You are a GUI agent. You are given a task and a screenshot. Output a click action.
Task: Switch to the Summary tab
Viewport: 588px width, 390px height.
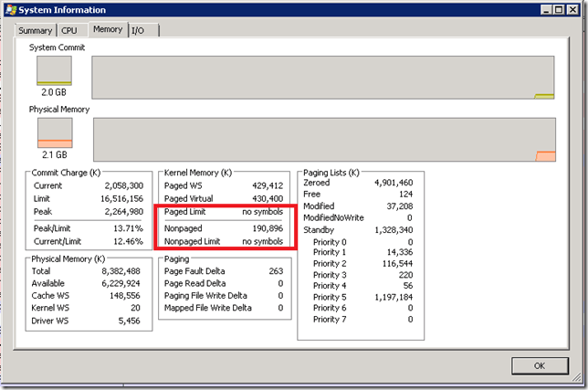(36, 30)
